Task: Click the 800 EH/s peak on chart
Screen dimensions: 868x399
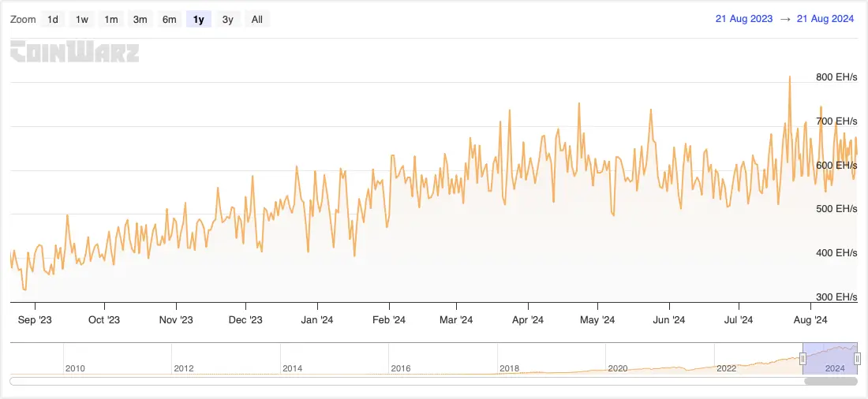Action: tap(790, 77)
